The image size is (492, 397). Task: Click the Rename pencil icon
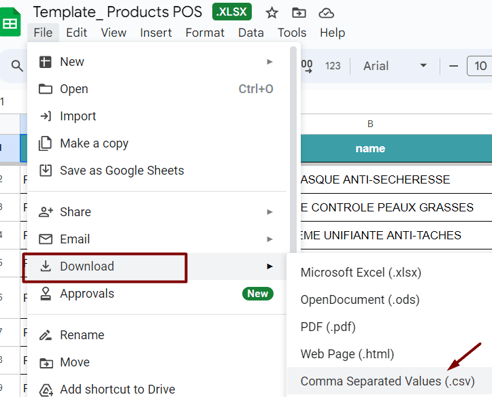pos(45,335)
